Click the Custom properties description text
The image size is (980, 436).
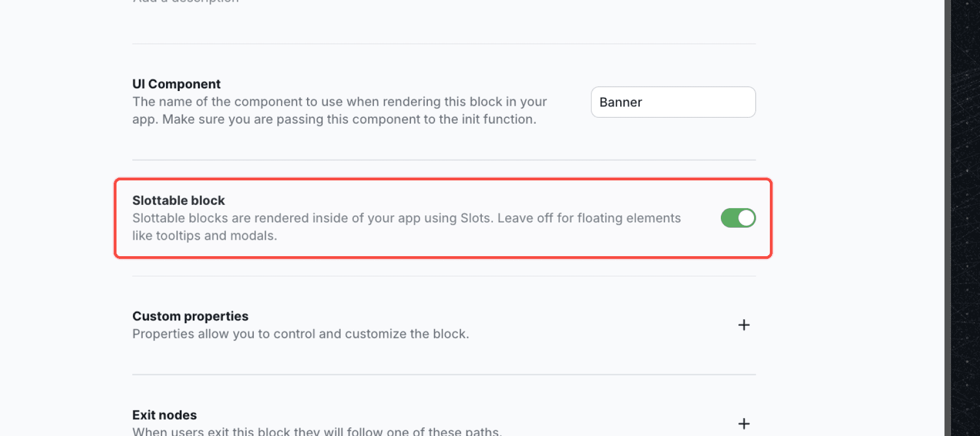(x=300, y=334)
